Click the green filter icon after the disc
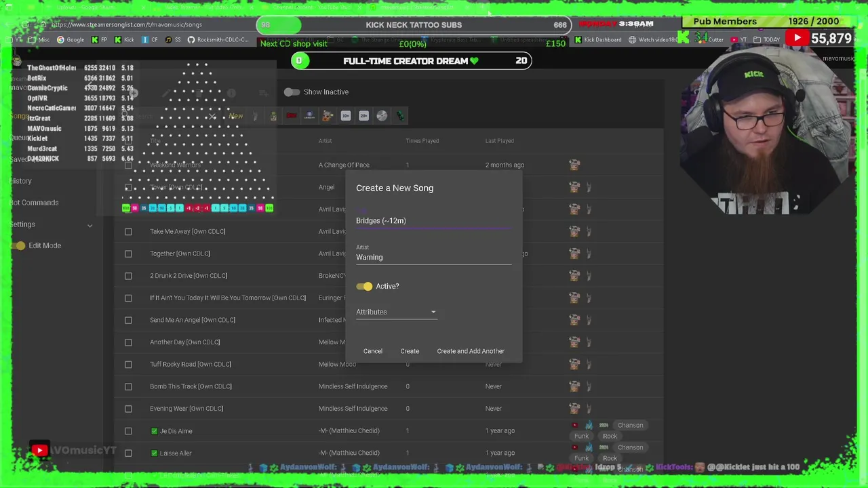The width and height of the screenshot is (868, 488). click(x=400, y=116)
